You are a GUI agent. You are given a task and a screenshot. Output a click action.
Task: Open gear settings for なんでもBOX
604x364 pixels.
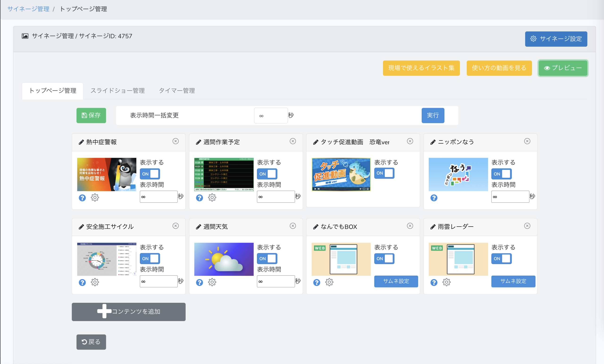(x=329, y=282)
